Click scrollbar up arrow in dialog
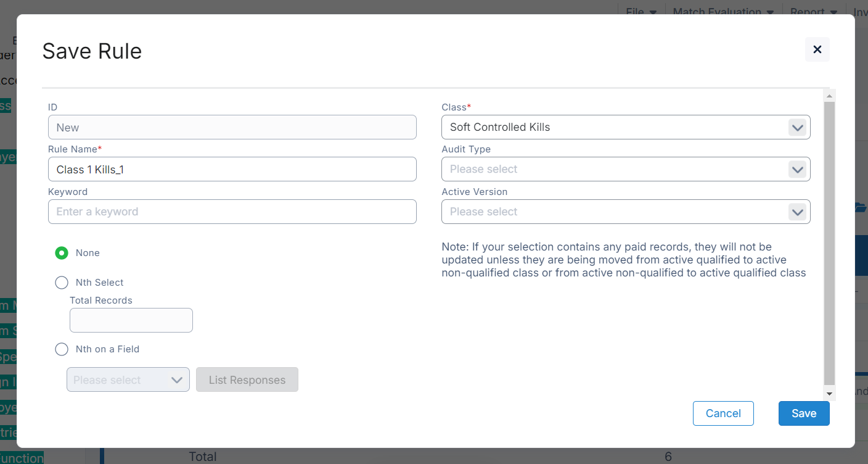868x464 pixels. pyautogui.click(x=829, y=96)
